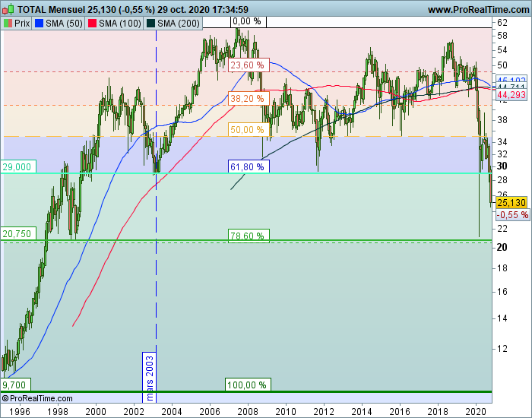The height and width of the screenshot is (418, 532).
Task: Select the SMA (200) legend entry
Action: click(173, 24)
